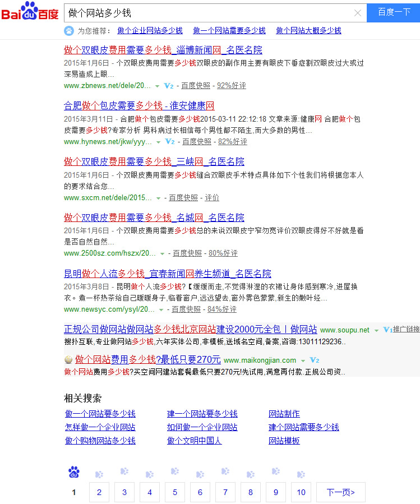Click the 92%好评 rating link
The image size is (420, 504).
[232, 86]
